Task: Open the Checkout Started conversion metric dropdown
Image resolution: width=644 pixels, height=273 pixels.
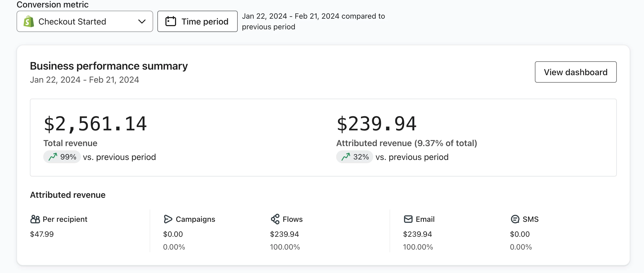Action: tap(85, 21)
